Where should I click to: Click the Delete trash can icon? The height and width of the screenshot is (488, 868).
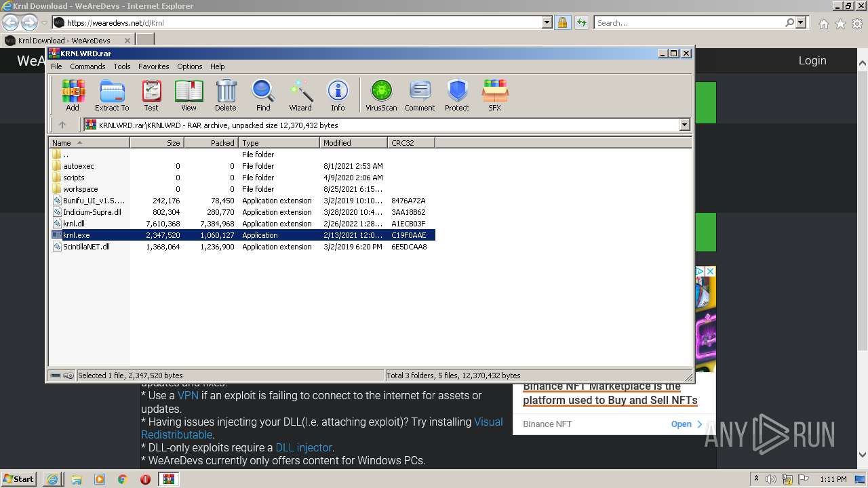coord(226,95)
